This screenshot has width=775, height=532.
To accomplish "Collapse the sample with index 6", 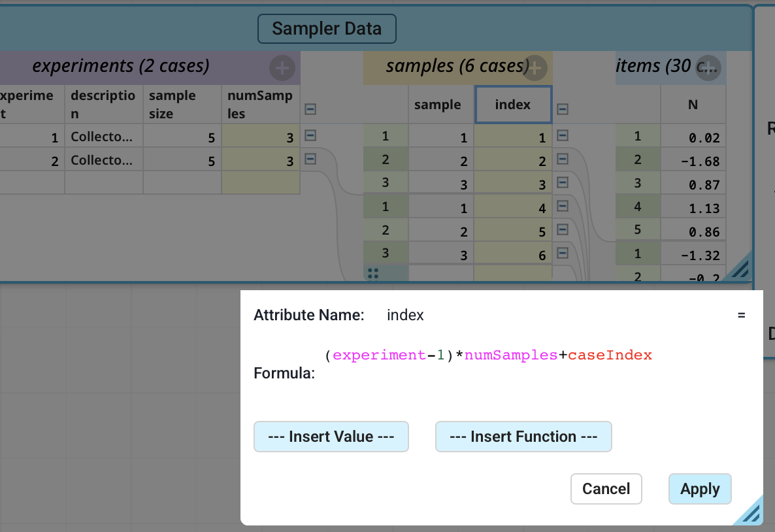I will click(562, 254).
